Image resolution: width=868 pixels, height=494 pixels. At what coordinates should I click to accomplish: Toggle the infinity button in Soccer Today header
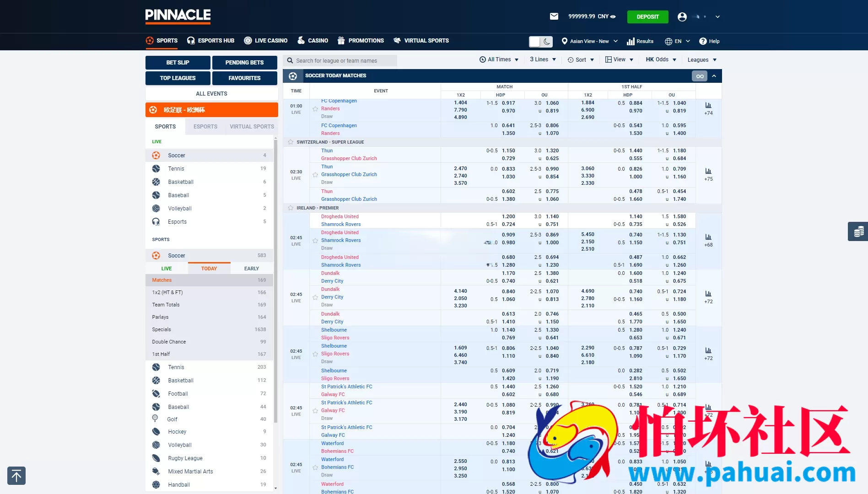click(x=700, y=76)
